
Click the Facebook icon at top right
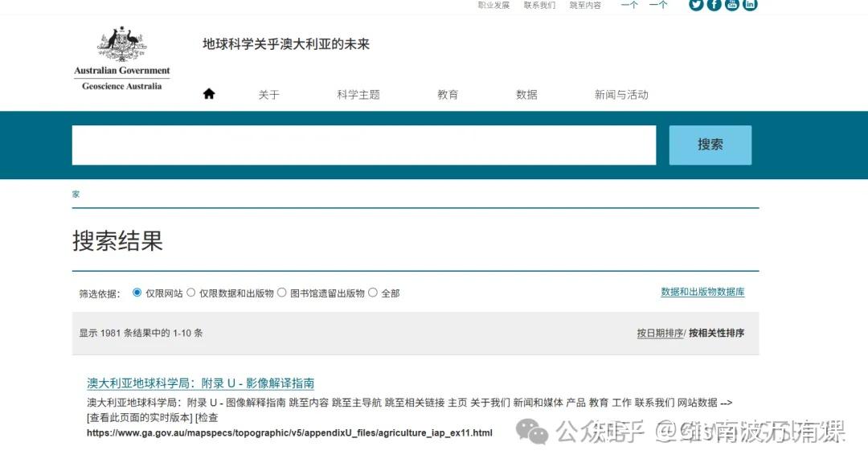click(714, 5)
